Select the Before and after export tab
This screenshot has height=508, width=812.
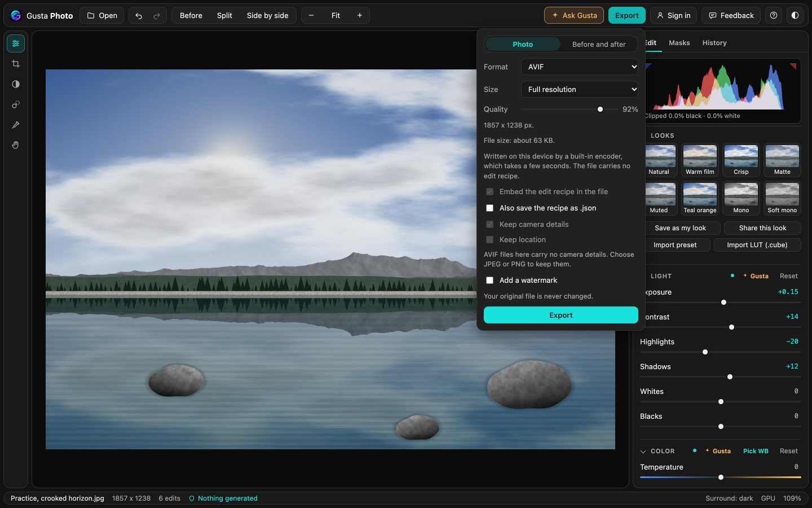pyautogui.click(x=599, y=44)
